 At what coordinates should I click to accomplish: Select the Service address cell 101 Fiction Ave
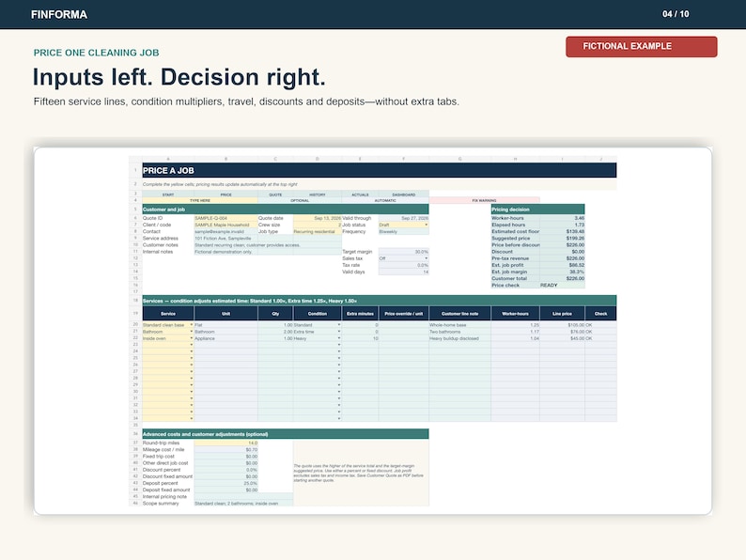click(x=226, y=238)
